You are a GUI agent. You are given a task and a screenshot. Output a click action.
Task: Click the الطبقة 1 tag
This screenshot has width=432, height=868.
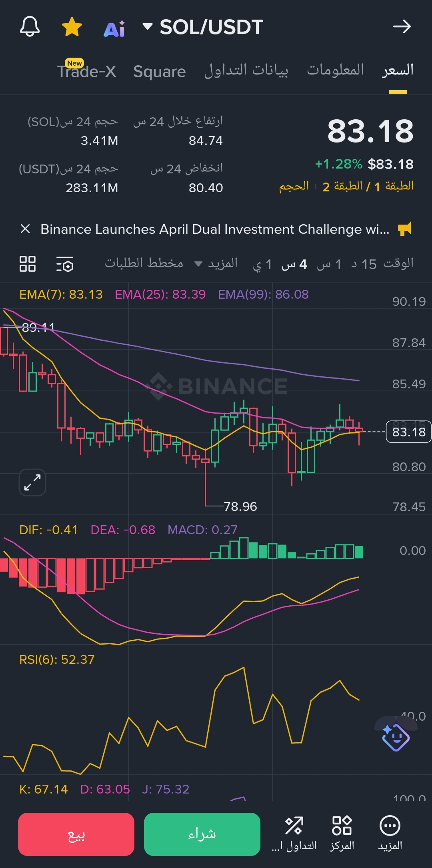[394, 186]
